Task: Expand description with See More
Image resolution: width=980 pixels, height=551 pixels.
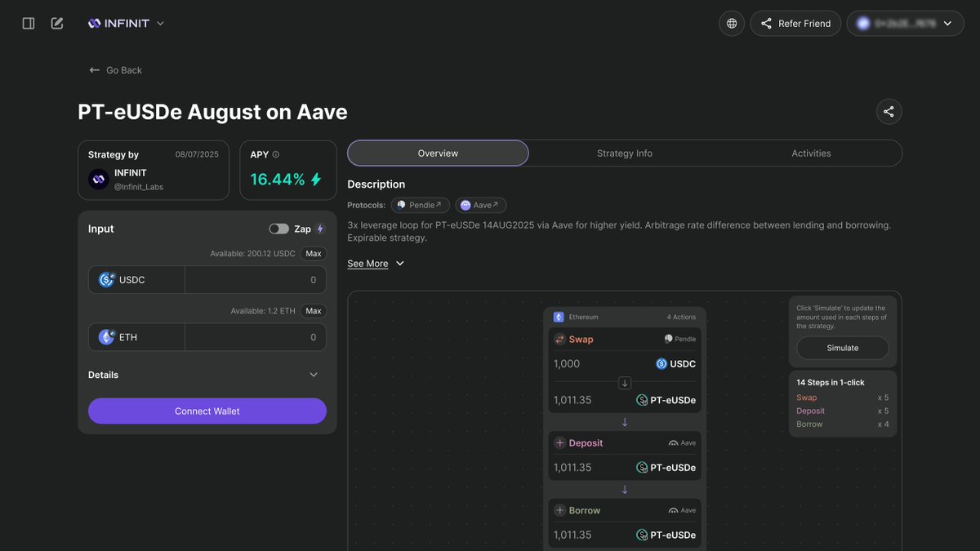Action: [x=376, y=264]
